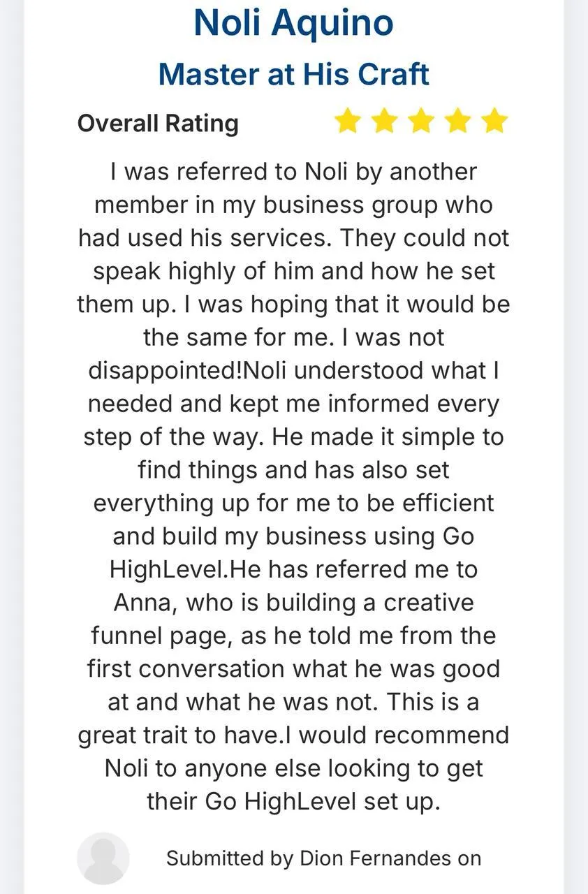Screen dimensions: 588x894
Task: Click the Overall Rating label
Action: 158,123
